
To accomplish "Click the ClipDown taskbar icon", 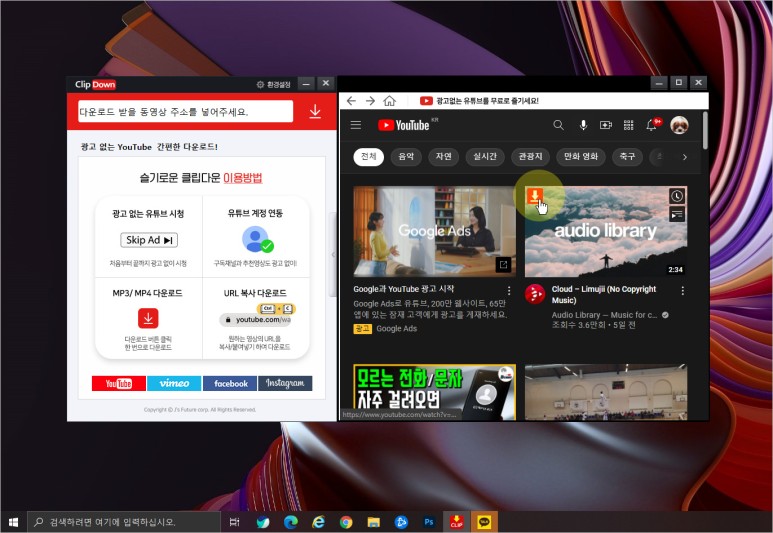I will pyautogui.click(x=457, y=522).
